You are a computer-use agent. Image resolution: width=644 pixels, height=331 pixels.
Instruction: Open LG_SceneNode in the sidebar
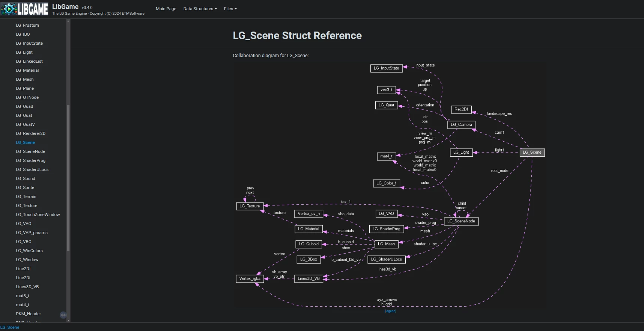coord(30,151)
